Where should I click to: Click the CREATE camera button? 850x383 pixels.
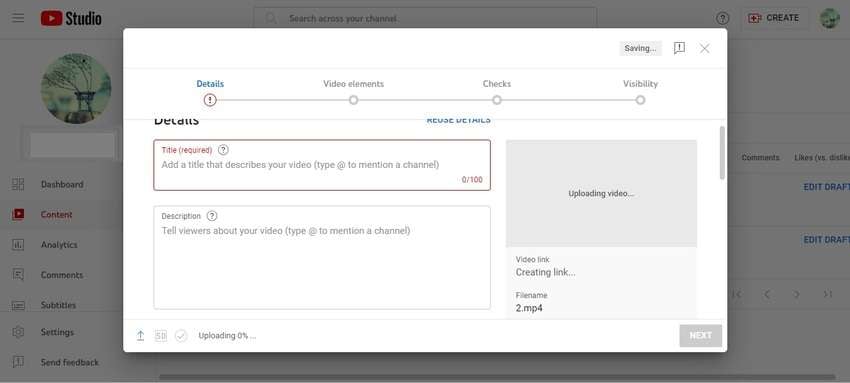coord(774,18)
